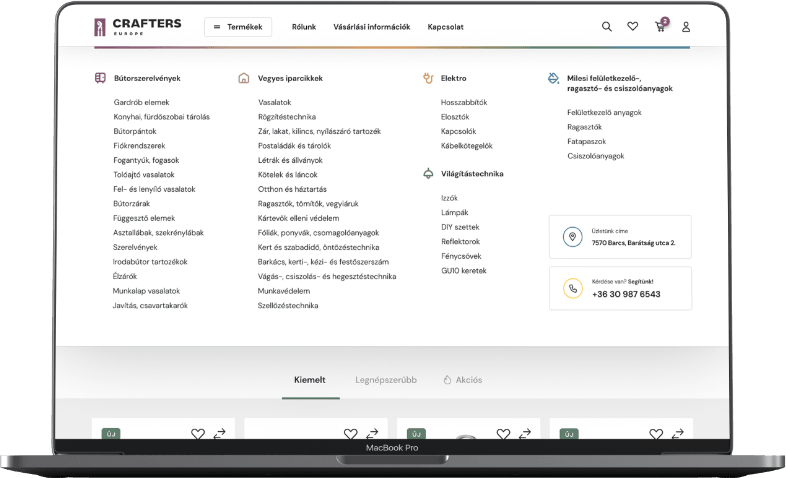786x478 pixels.
Task: Switch to the Akciós tab
Action: click(x=463, y=380)
